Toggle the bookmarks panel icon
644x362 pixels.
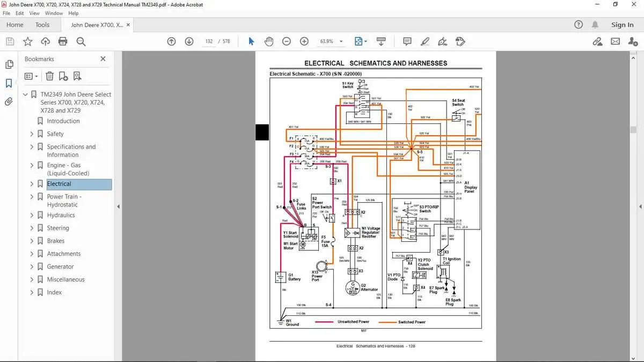pos(9,83)
